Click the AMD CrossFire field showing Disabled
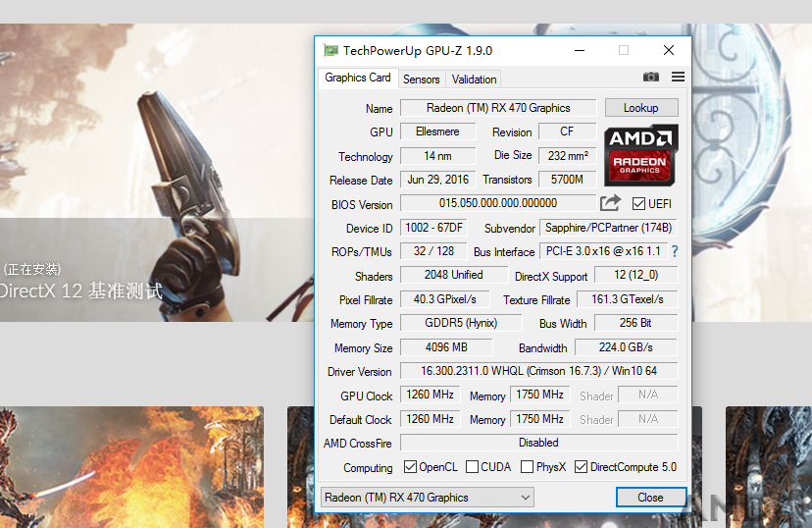 click(538, 443)
